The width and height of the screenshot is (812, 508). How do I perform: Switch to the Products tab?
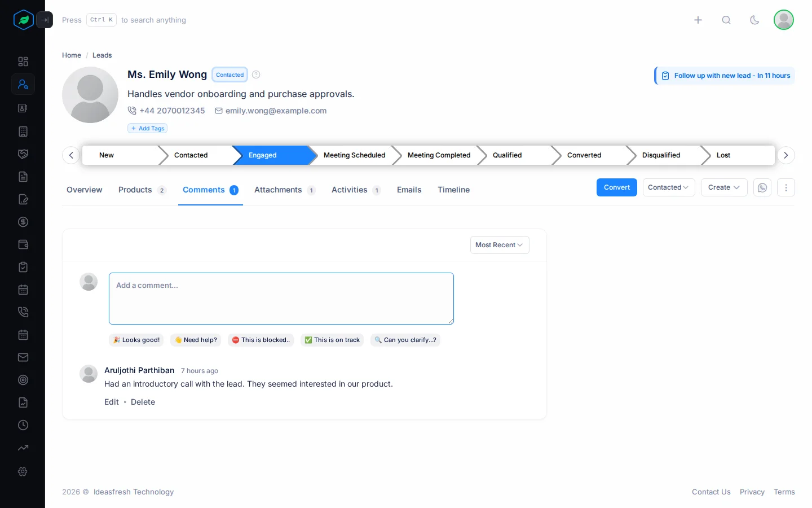(x=142, y=190)
